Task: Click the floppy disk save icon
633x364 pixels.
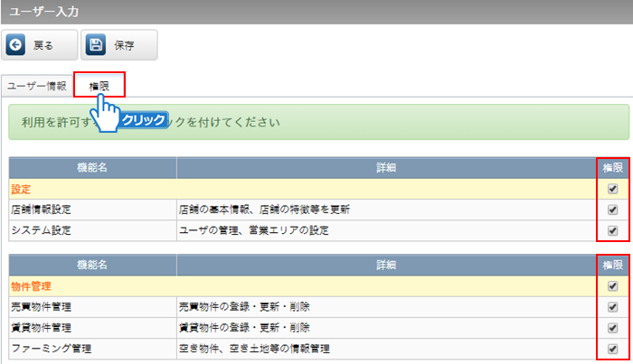Action: tap(98, 45)
